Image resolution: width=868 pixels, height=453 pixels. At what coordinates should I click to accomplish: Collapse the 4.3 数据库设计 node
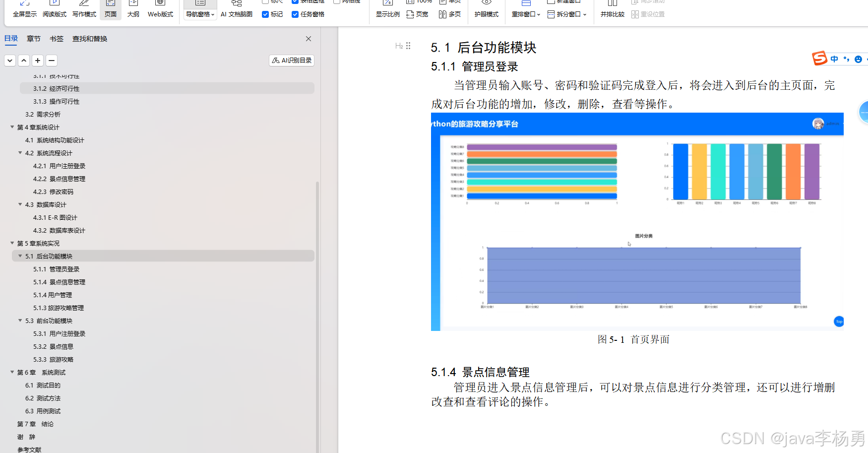(x=20, y=204)
